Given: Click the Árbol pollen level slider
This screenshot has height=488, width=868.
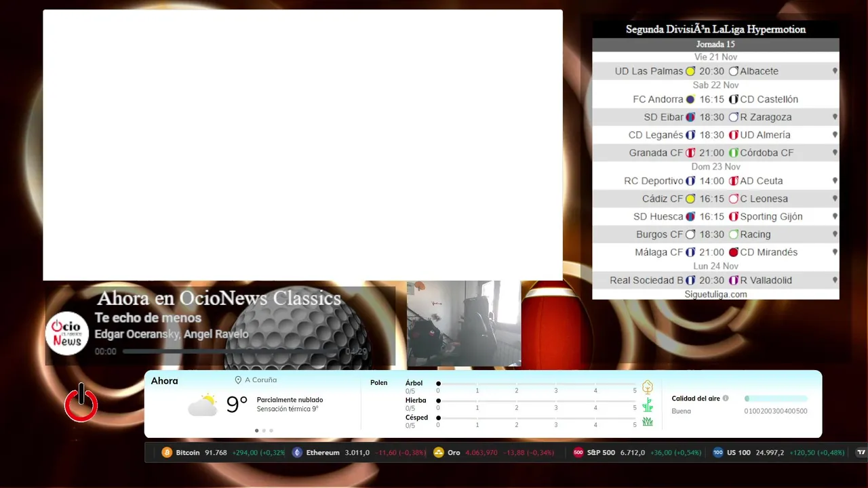Looking at the screenshot, I should (536, 384).
